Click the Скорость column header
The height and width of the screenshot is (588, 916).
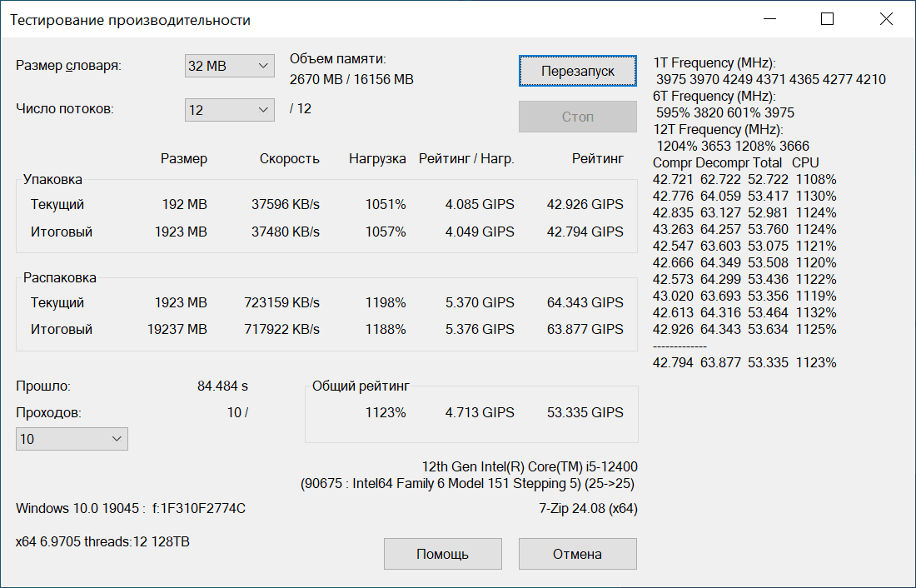(x=289, y=159)
